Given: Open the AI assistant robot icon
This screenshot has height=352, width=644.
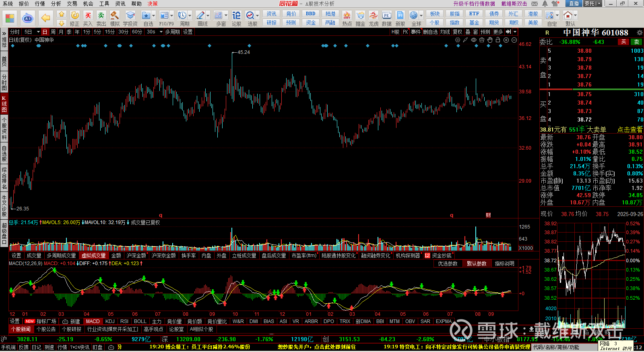Looking at the screenshot, I should click(28, 18).
